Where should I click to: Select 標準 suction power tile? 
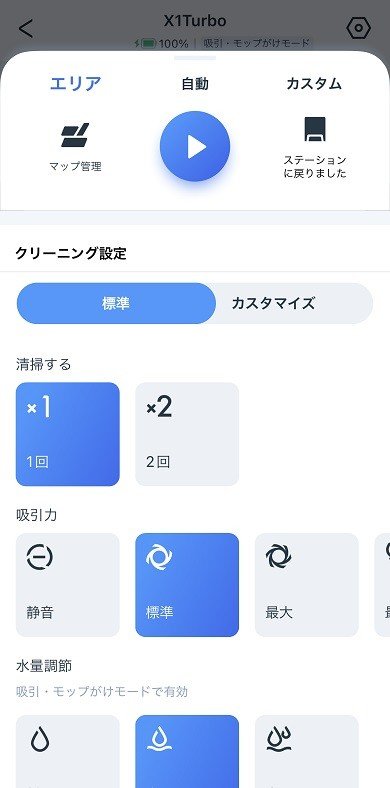pos(187,585)
